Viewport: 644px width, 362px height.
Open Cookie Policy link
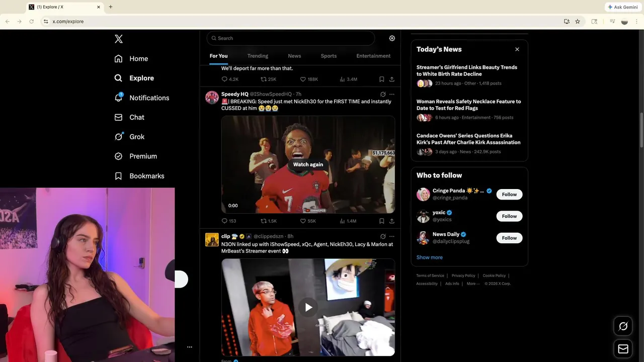tap(494, 276)
